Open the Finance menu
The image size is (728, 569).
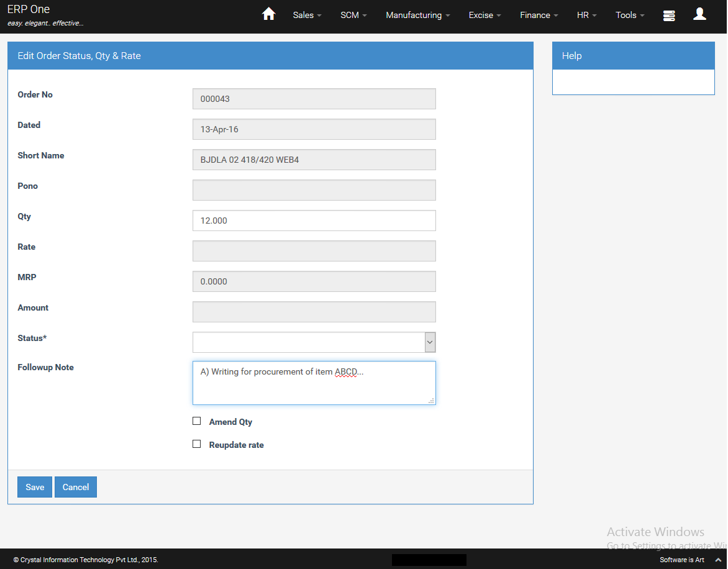pyautogui.click(x=539, y=15)
